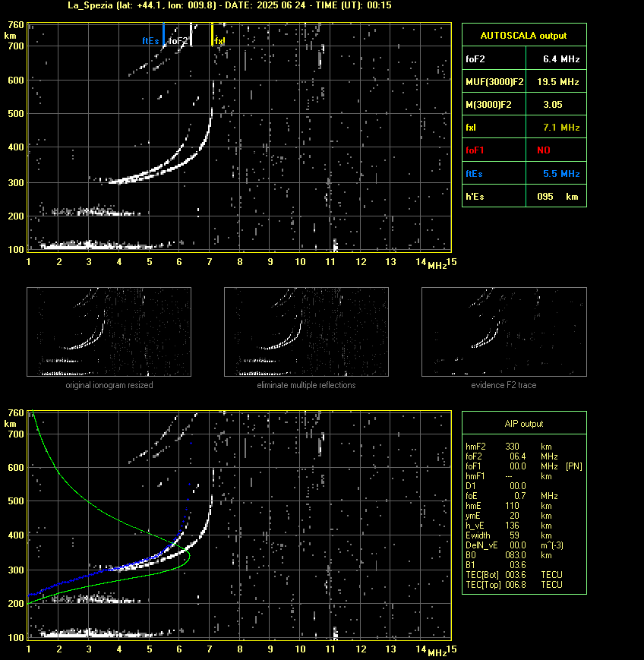This screenshot has height=660, width=644.
Task: Select the h'Es 095 km value
Action: pyautogui.click(x=557, y=197)
